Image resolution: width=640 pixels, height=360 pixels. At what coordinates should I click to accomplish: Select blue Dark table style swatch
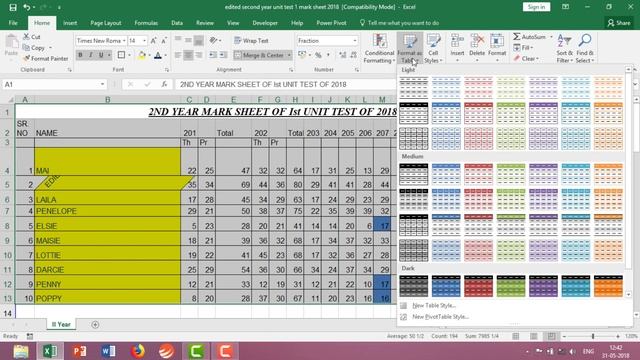coord(446,286)
